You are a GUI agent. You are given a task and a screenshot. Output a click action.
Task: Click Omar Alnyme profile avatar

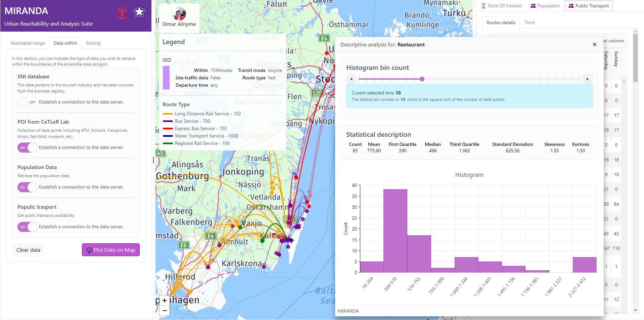click(x=179, y=14)
